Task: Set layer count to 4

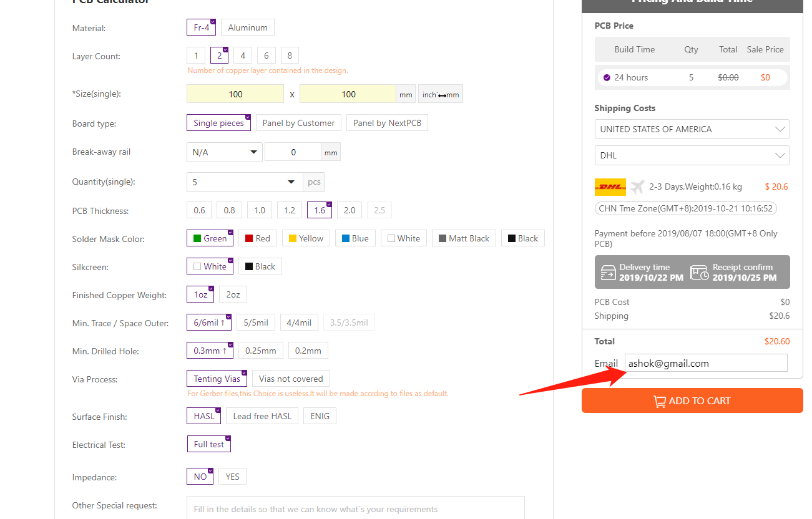Action: tap(243, 56)
